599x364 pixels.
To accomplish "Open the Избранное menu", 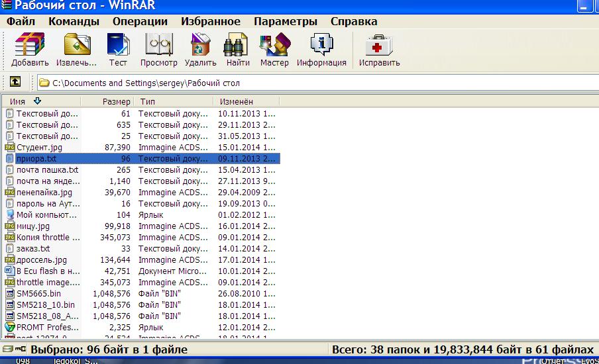I will click(211, 21).
